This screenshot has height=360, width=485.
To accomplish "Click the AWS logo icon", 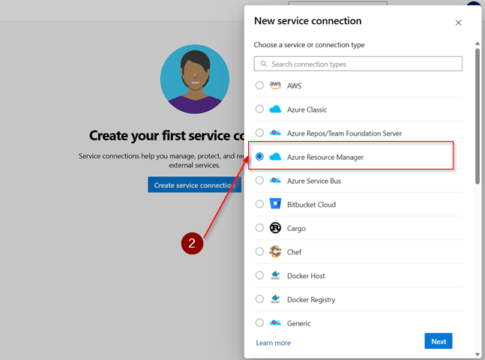I will 275,85.
